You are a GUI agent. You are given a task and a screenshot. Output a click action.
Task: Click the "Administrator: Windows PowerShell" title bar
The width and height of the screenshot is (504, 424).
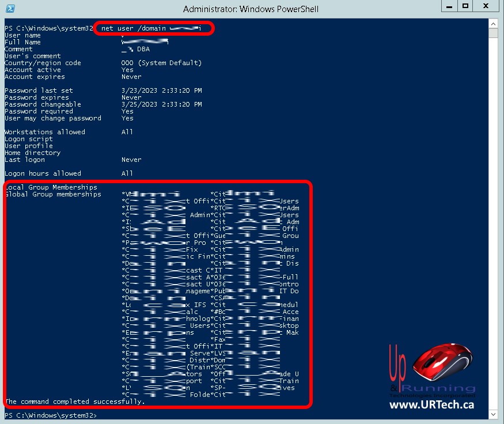coord(251,9)
